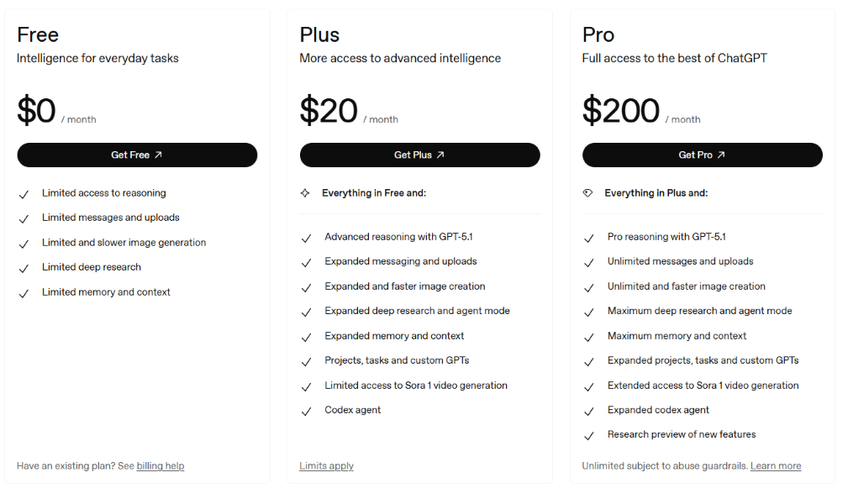Click the tag icon beside Everything in Plus and
The image size is (848, 504).
click(x=588, y=192)
